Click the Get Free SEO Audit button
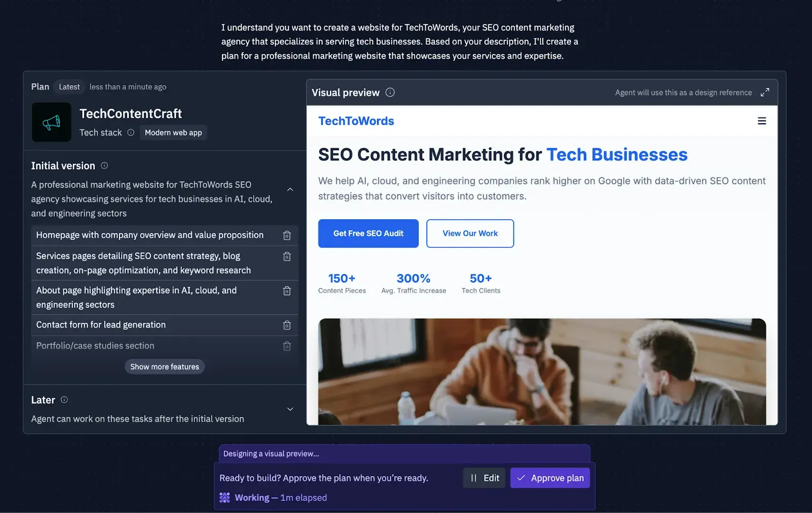Image resolution: width=812 pixels, height=513 pixels. point(368,233)
